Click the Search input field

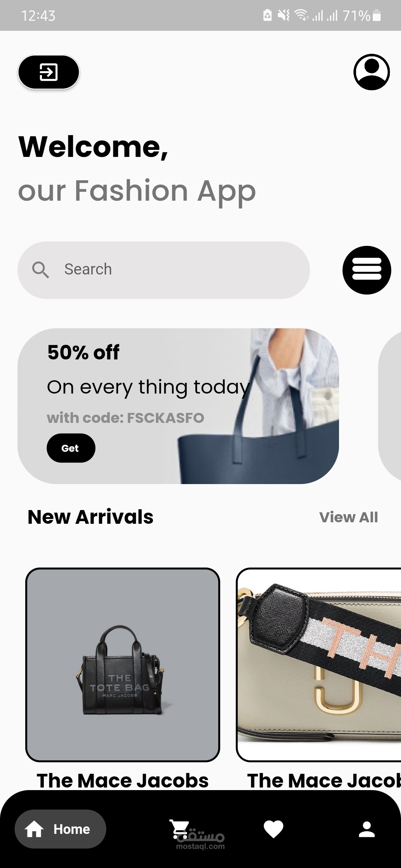[164, 270]
